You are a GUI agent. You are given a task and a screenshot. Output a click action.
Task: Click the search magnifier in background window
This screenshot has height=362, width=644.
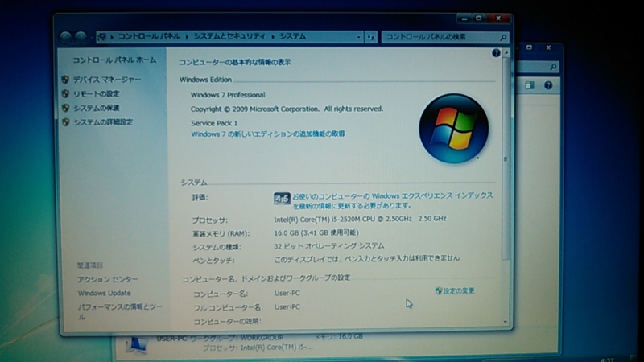553,67
